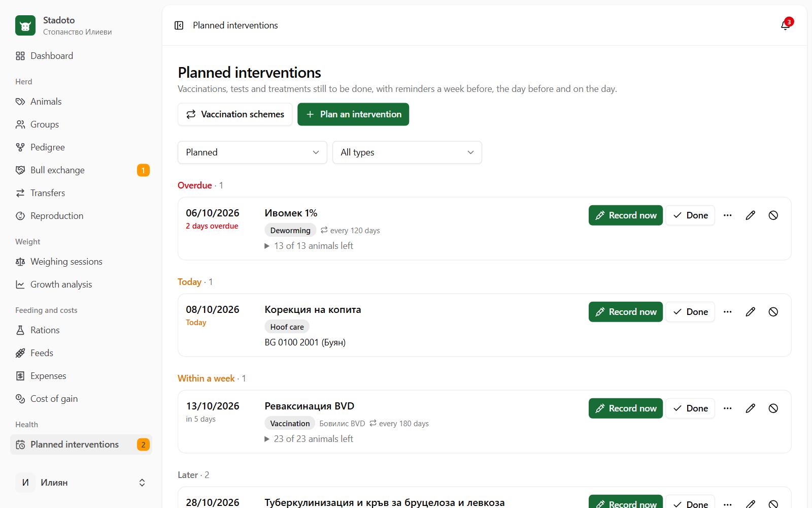
Task: Expand 23 of 23 animals left
Action: [309, 439]
